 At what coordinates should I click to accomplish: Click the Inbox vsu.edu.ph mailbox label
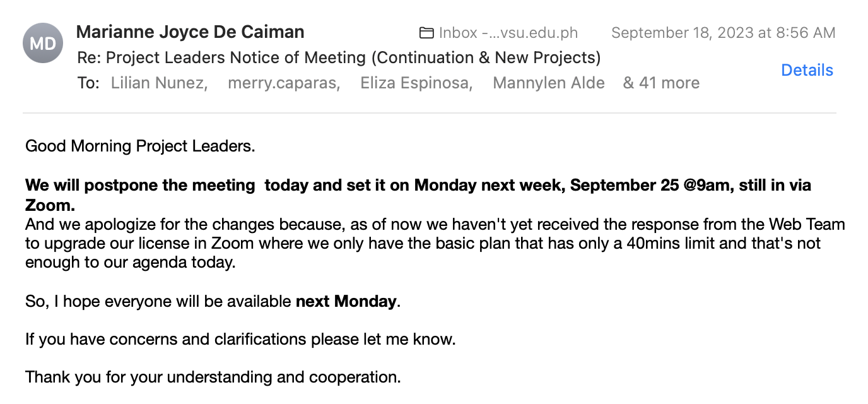[508, 33]
